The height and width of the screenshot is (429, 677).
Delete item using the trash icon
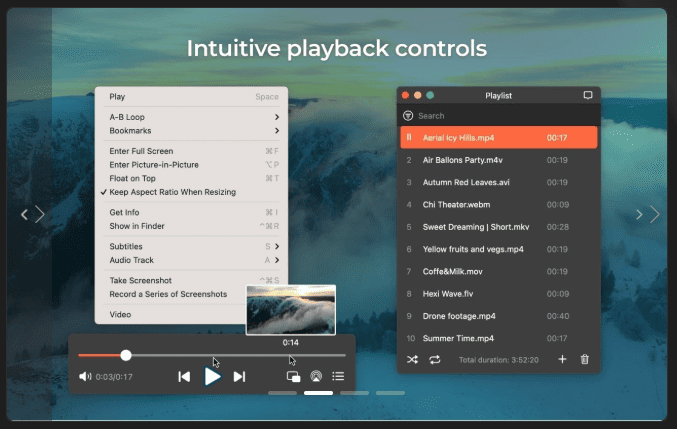point(585,359)
